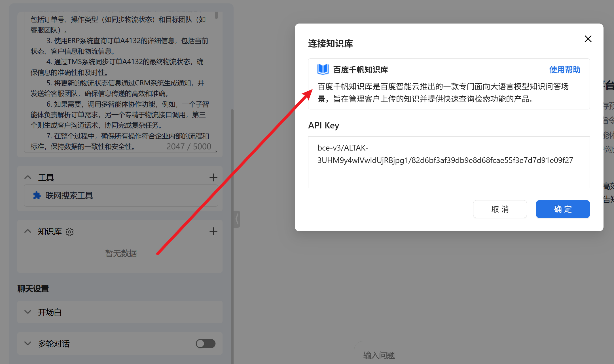Enable the 多轮对话 toggle switch
Image resolution: width=614 pixels, height=364 pixels.
pyautogui.click(x=205, y=343)
